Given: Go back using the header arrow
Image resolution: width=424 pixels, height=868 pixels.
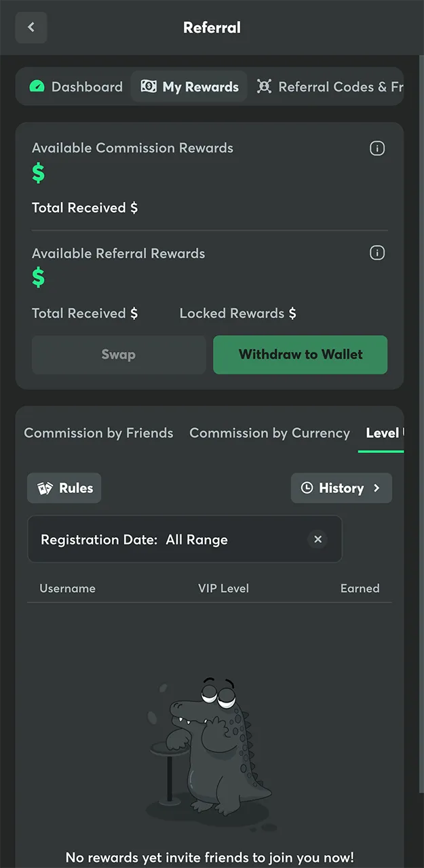Looking at the screenshot, I should 31,28.
